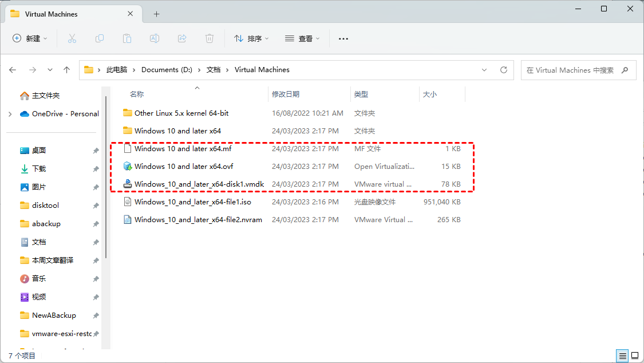Screen dimensions: 644x363
Task: Switch to details view layout icon
Action: pyautogui.click(x=622, y=356)
